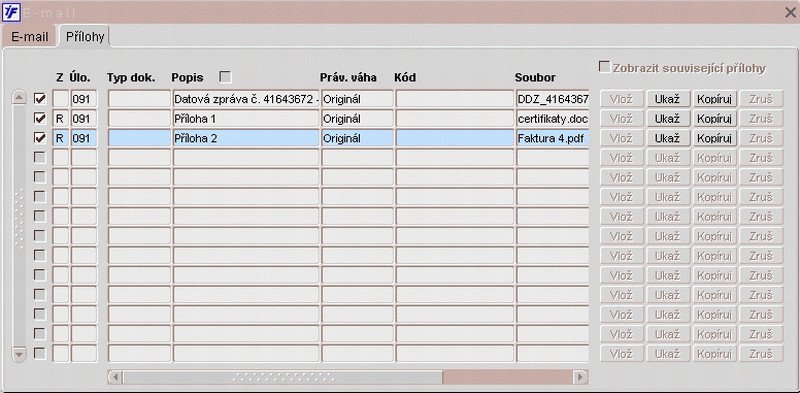Switch to the E-mail tab
800x393 pixels.
pos(30,37)
